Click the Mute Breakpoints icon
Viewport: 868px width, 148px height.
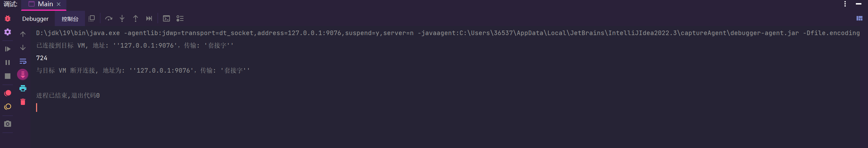tap(8, 107)
